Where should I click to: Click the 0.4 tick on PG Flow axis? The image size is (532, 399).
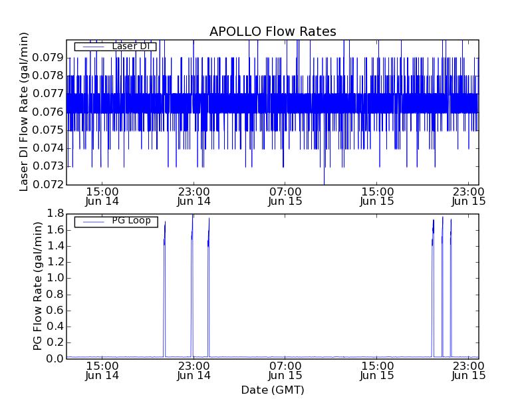(55, 327)
